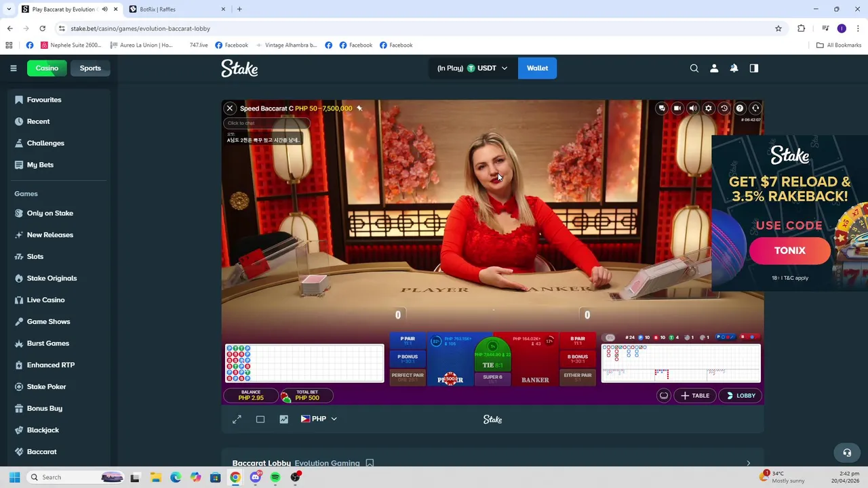Add Speed Baccarat C to favourites star
This screenshot has height=488, width=868.
[x=359, y=108]
